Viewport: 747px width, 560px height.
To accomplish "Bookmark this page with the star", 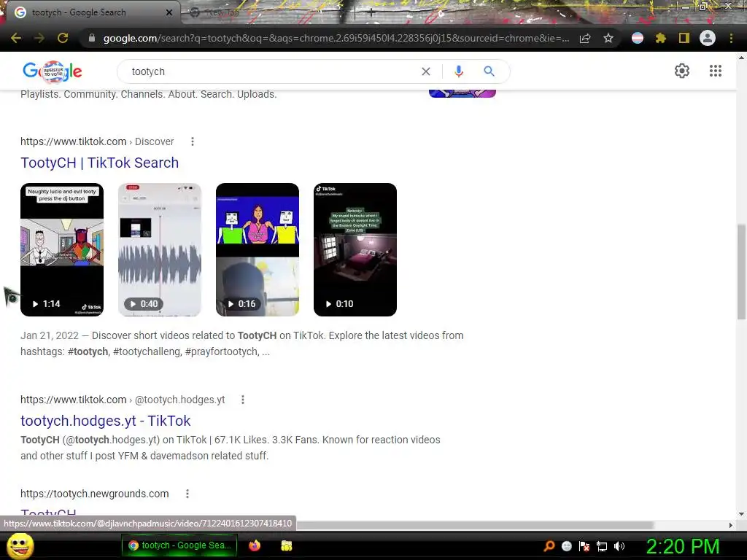I will tap(608, 38).
